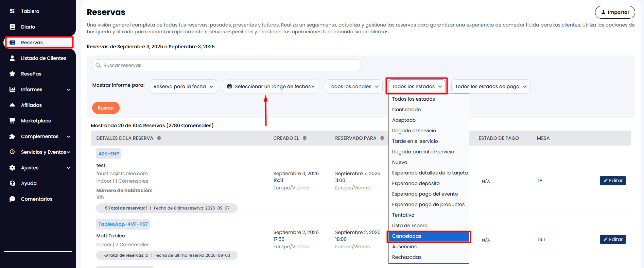The height and width of the screenshot is (268, 644).
Task: Open the Comentarios chat bubble icon
Action: [x=12, y=199]
